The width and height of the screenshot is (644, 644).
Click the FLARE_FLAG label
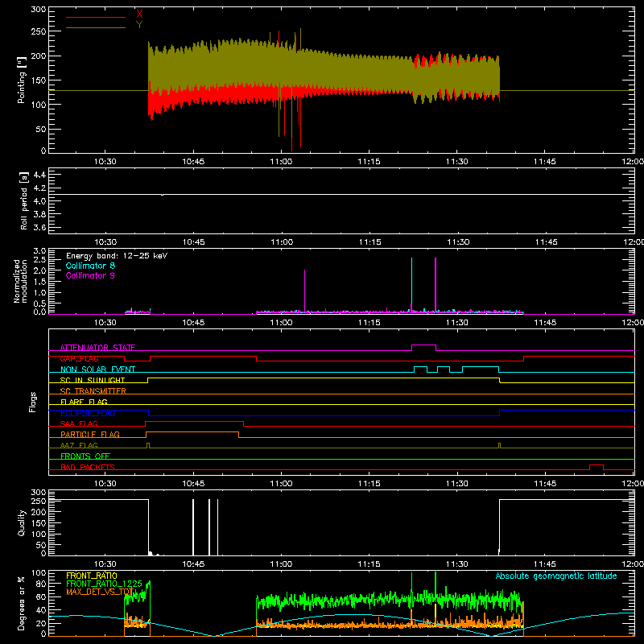(84, 402)
